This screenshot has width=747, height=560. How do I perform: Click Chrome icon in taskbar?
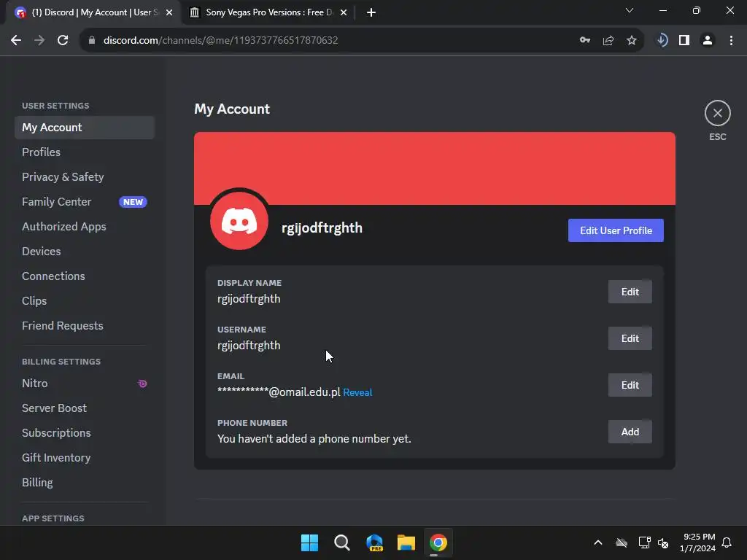coord(438,542)
